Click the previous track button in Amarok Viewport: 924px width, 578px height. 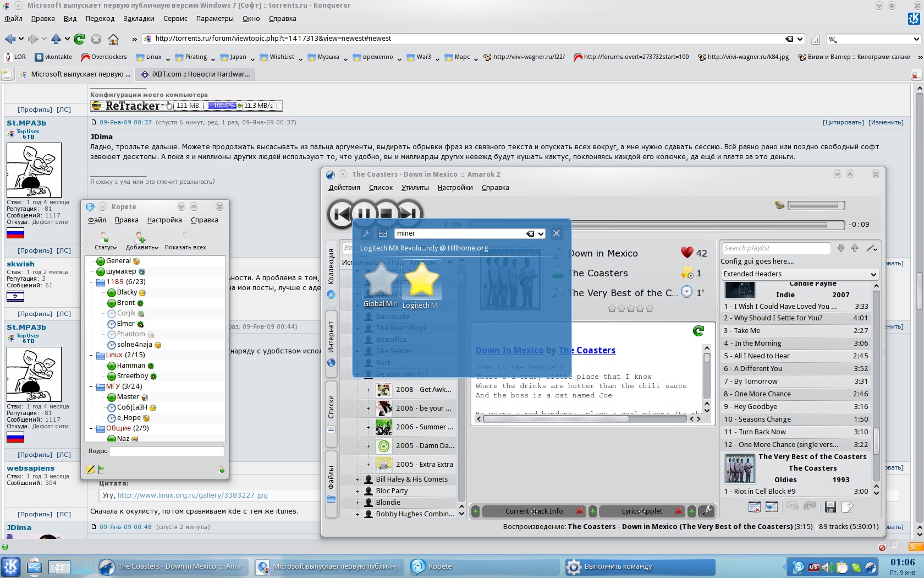(341, 214)
